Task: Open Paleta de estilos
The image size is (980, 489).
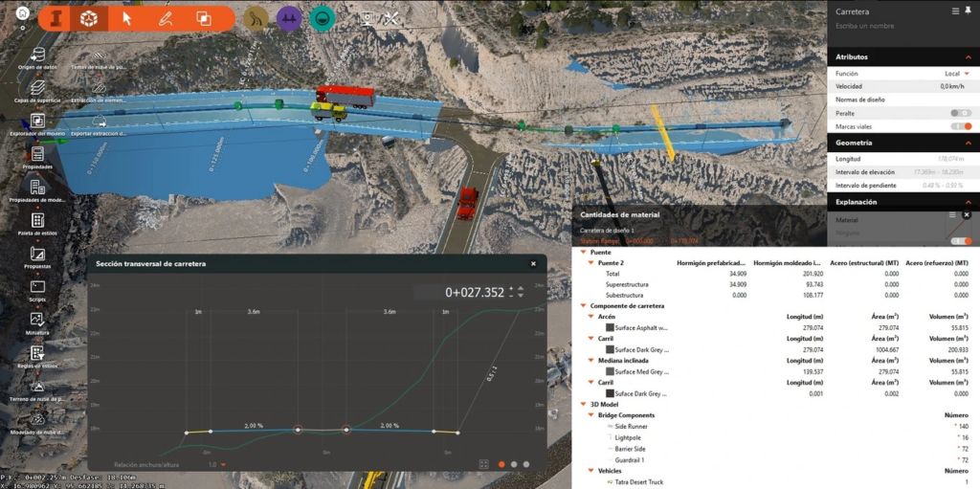Action: (x=37, y=221)
